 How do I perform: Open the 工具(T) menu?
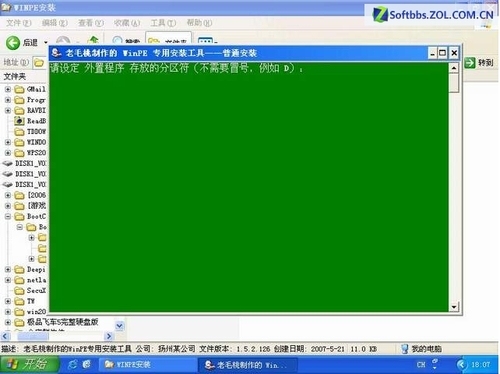(163, 23)
